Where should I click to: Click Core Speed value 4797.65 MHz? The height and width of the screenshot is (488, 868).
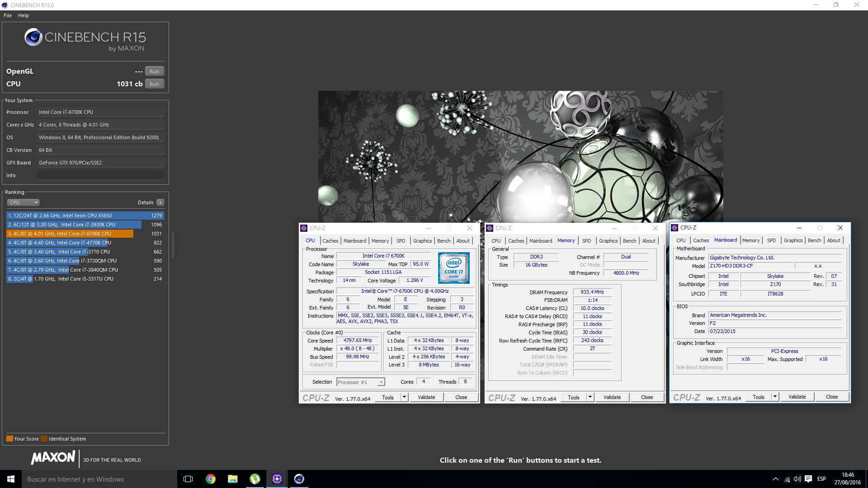coord(358,341)
